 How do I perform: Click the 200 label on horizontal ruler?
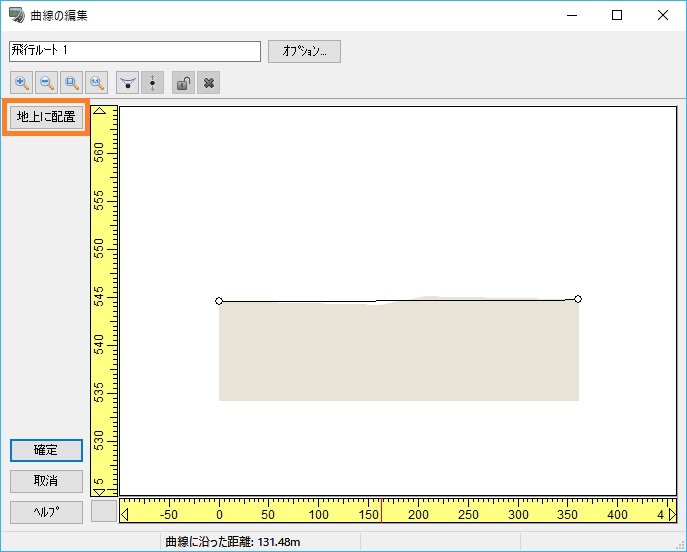(418, 515)
